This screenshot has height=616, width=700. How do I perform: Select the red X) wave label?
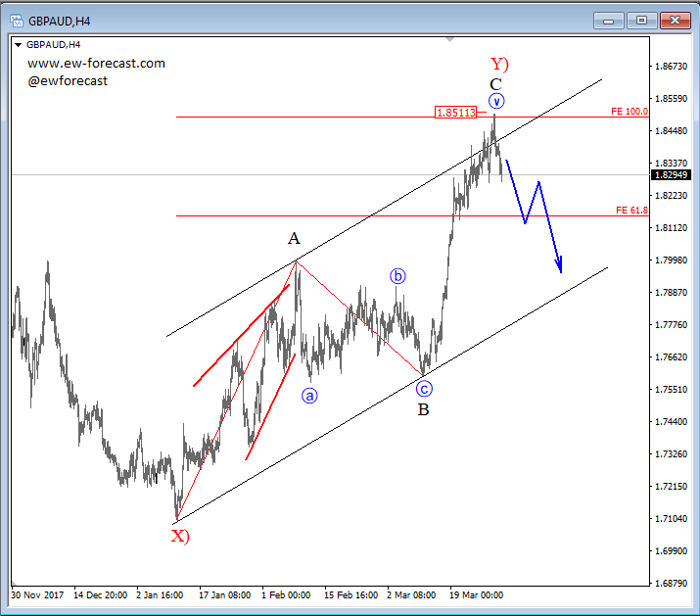(180, 536)
